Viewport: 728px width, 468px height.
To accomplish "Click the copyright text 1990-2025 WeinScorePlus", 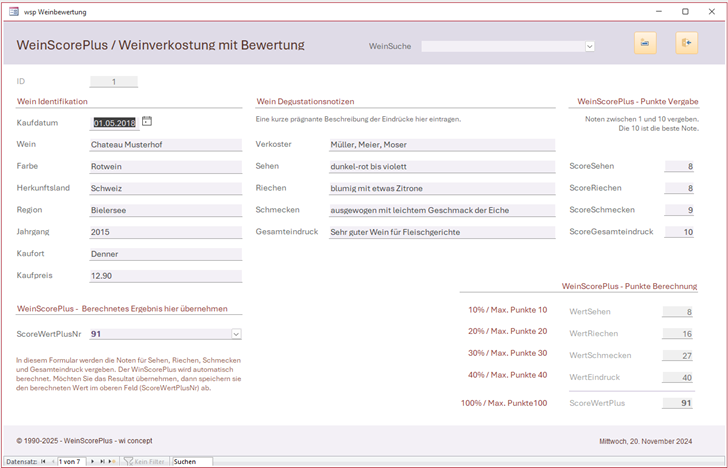I will [84, 441].
